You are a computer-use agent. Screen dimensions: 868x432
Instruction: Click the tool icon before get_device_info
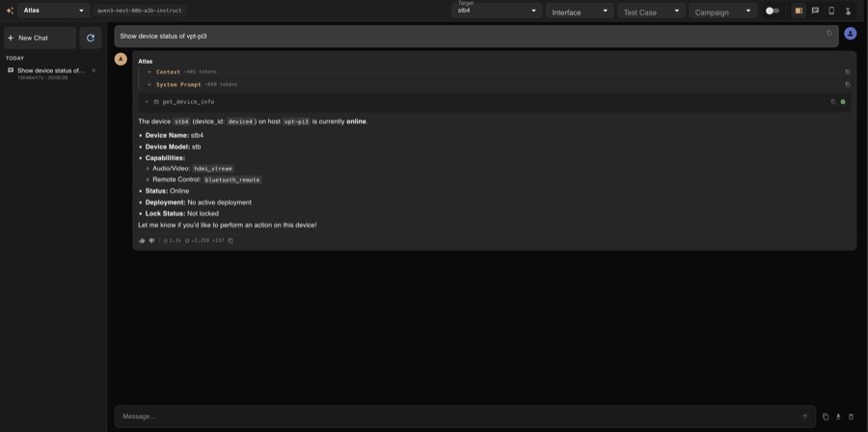156,102
